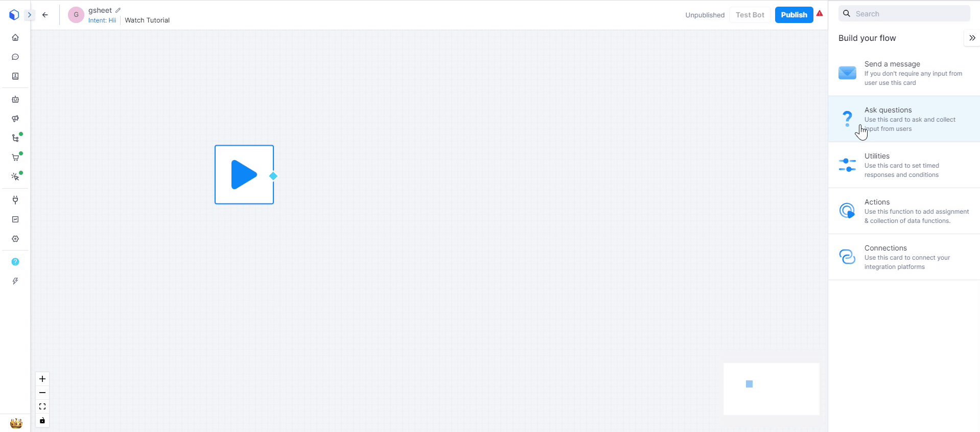Viewport: 980px width, 432px height.
Task: Click the pencil icon to rename gsheet
Action: pyautogui.click(x=118, y=10)
